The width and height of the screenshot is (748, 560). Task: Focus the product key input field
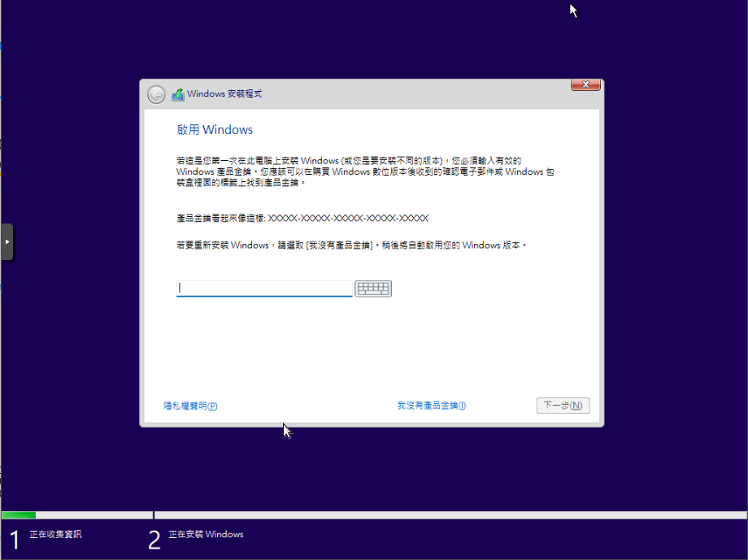pos(264,289)
